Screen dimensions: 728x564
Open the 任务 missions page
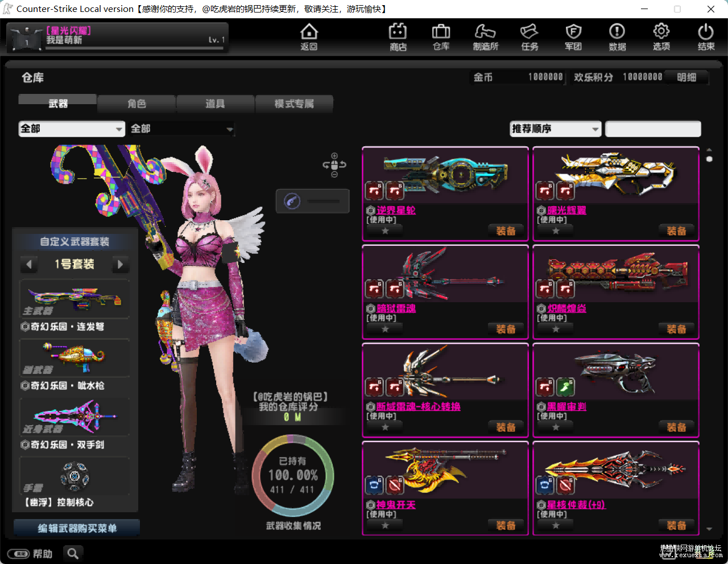point(530,38)
